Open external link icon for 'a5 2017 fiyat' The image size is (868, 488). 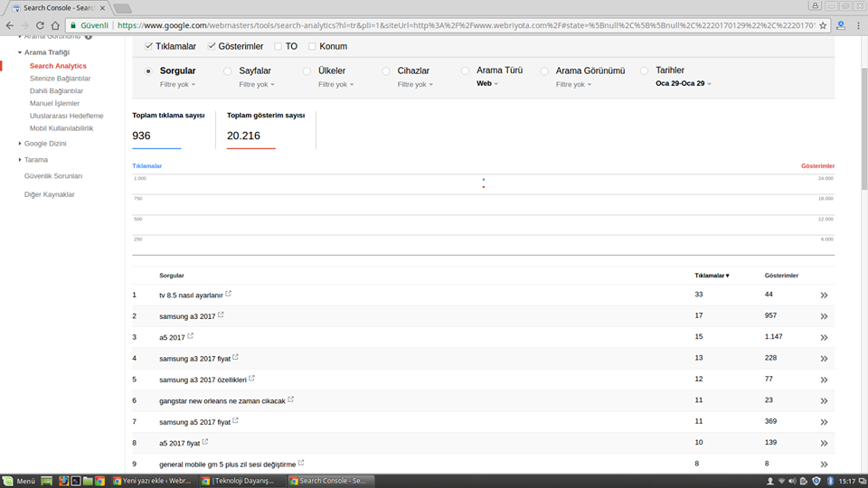click(x=205, y=442)
